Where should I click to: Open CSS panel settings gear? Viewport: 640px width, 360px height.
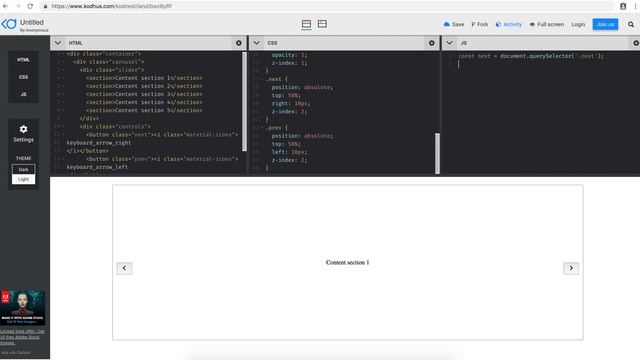431,43
